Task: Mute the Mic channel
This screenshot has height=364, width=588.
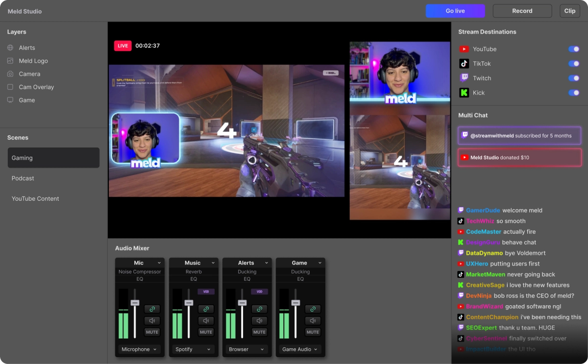Action: point(152,332)
